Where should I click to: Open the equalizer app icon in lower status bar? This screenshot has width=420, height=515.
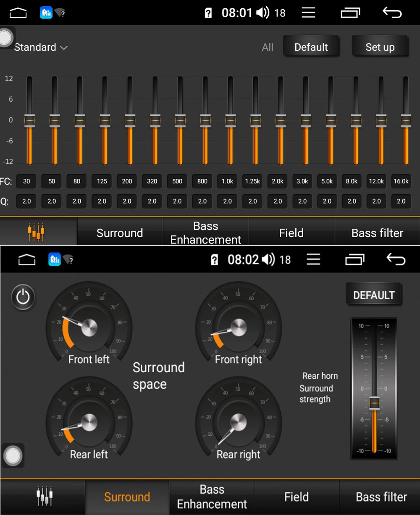pyautogui.click(x=55, y=259)
